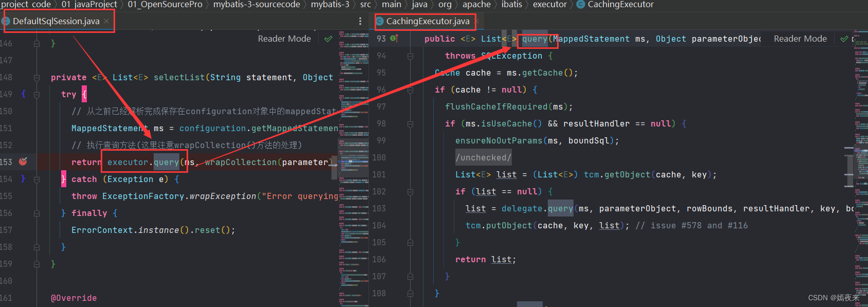Expand the folded /unchecked/ annotation
This screenshot has width=868, height=307.
tap(483, 157)
